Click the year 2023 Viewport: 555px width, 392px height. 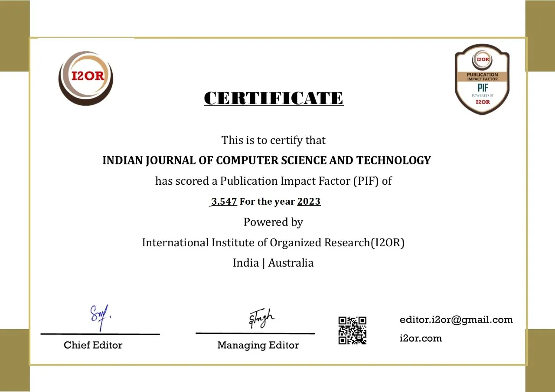tap(309, 202)
